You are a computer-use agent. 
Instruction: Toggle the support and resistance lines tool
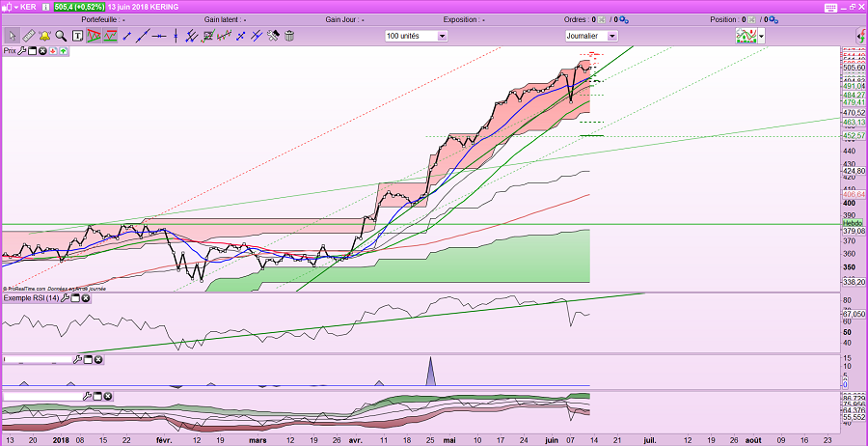pyautogui.click(x=110, y=36)
